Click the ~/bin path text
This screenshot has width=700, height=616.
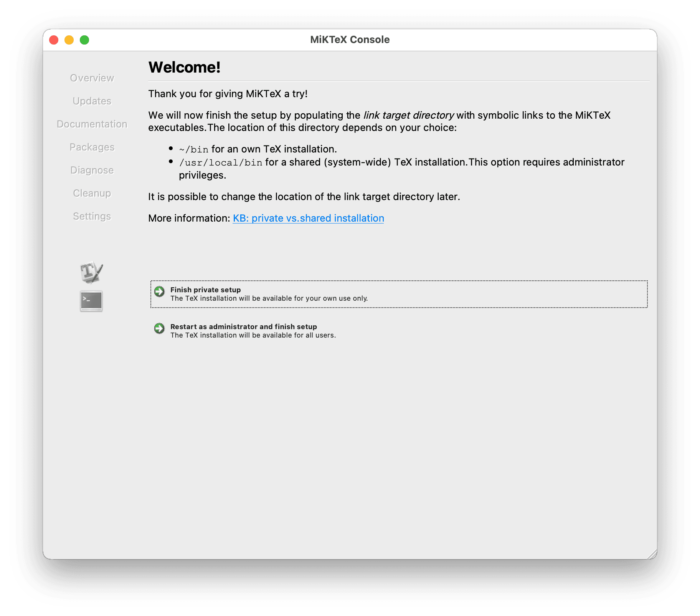tap(194, 149)
